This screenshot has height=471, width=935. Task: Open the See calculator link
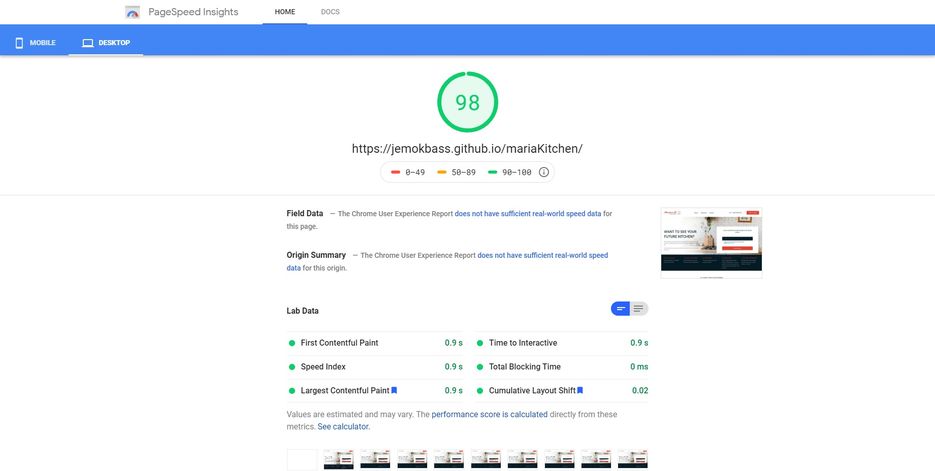coord(343,427)
